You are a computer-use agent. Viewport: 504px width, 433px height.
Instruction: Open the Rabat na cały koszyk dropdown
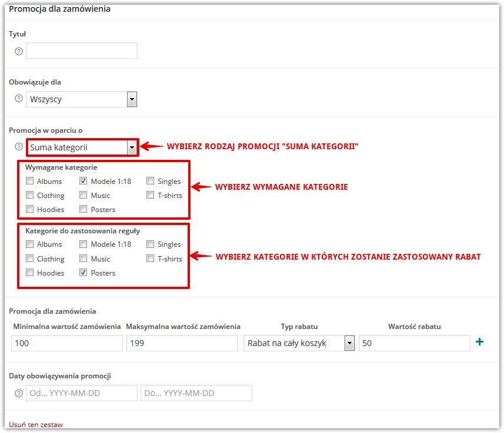click(x=299, y=343)
